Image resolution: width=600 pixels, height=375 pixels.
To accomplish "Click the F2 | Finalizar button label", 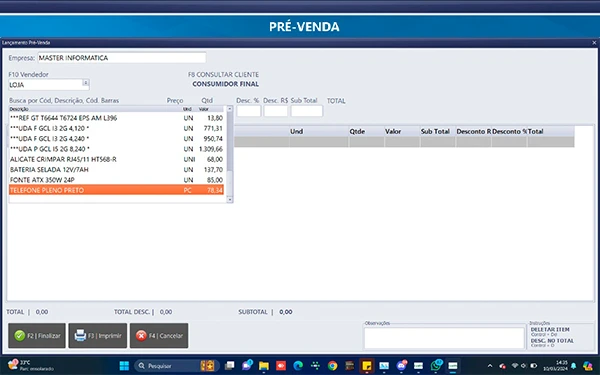I will pyautogui.click(x=44, y=336).
